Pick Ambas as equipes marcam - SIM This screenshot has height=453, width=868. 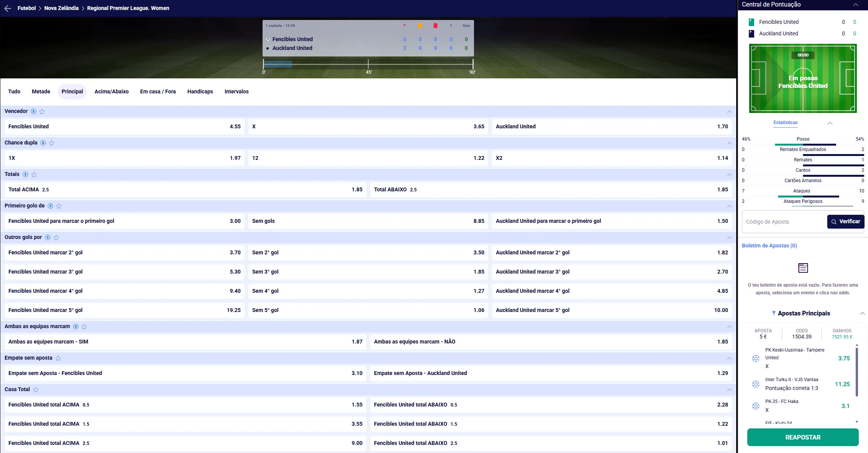185,342
